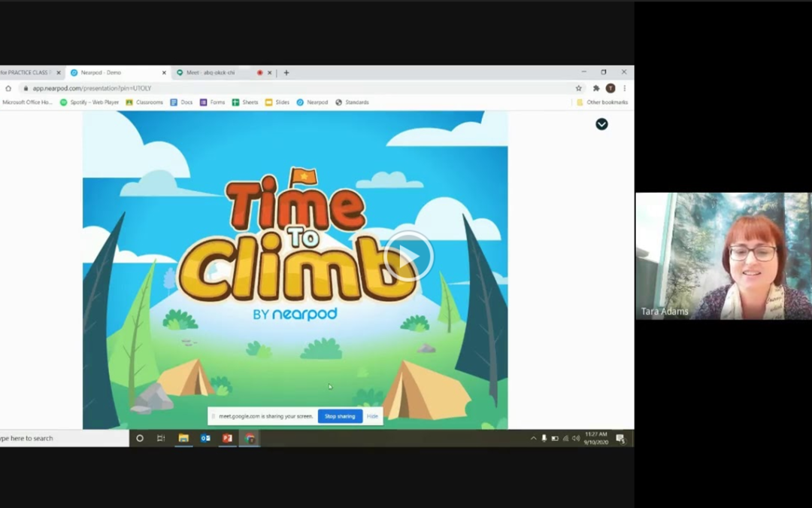Click the battery tray icon
Viewport: 812px width, 508px height.
tap(555, 439)
